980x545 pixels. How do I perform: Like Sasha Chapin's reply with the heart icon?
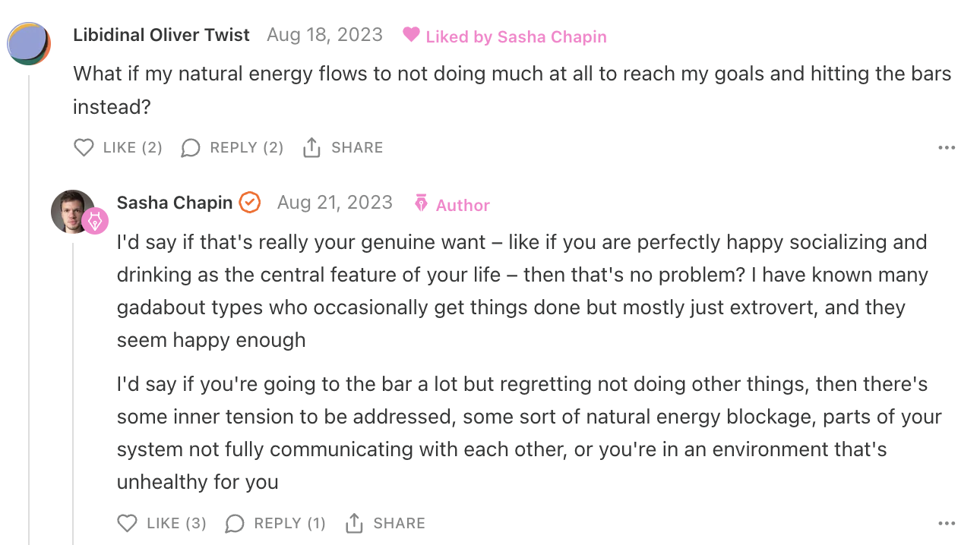coord(128,523)
